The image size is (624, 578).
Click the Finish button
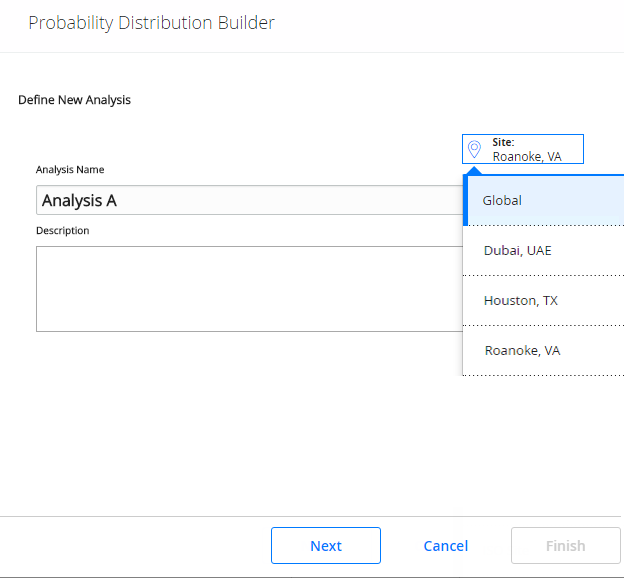coord(566,545)
